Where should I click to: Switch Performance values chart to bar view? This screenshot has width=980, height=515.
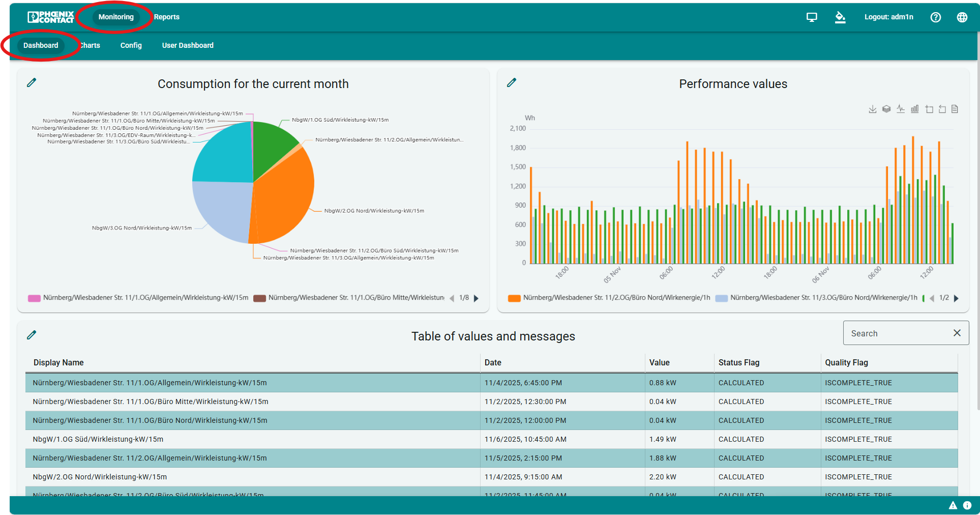pos(914,109)
